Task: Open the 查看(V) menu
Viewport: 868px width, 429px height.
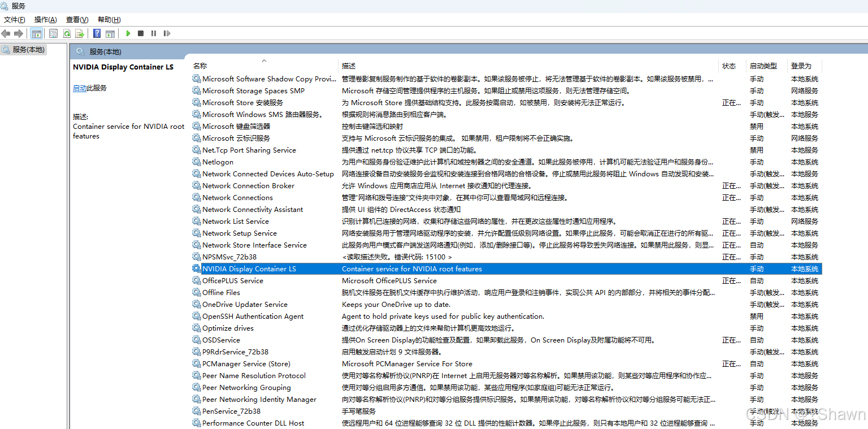Action: coord(77,19)
